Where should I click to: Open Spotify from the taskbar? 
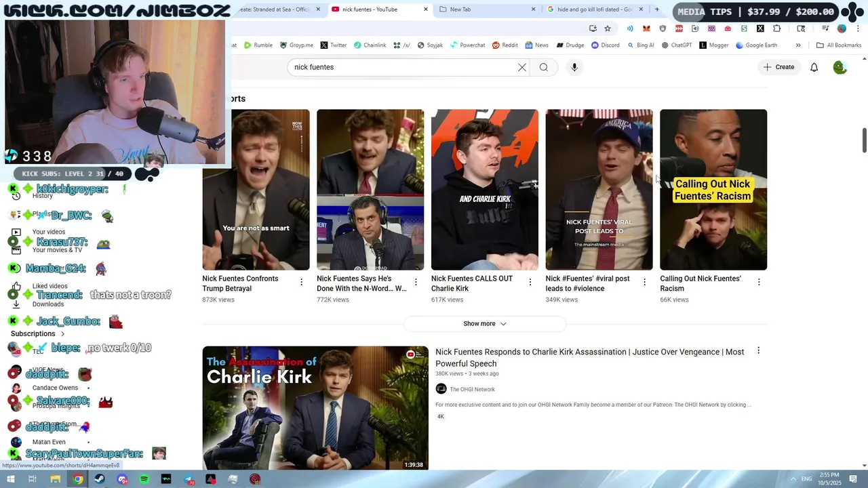click(144, 479)
